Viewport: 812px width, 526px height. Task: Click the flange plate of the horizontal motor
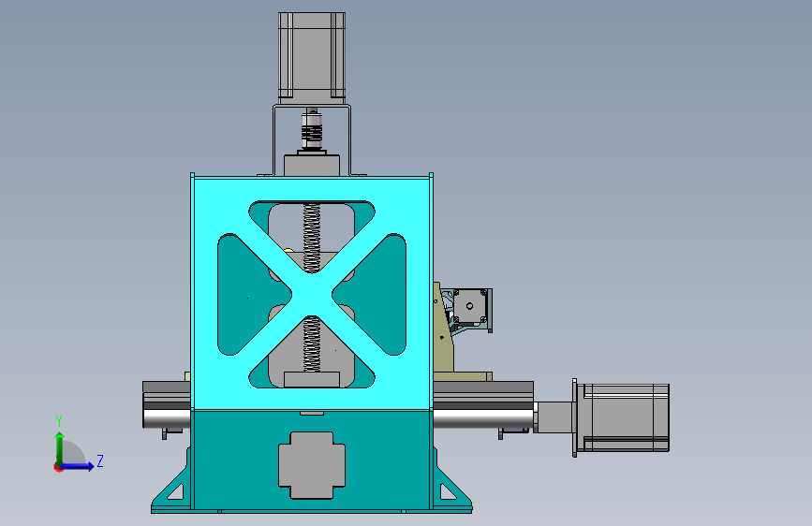point(574,417)
